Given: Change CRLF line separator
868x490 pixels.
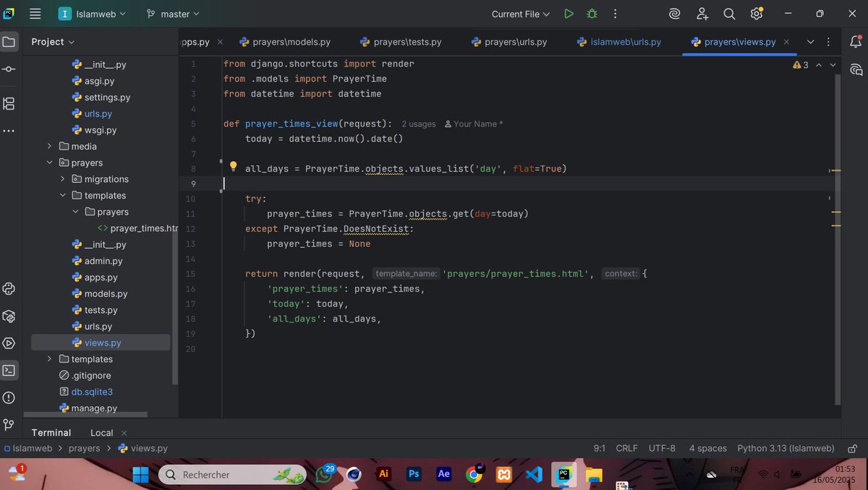Looking at the screenshot, I should click(626, 448).
